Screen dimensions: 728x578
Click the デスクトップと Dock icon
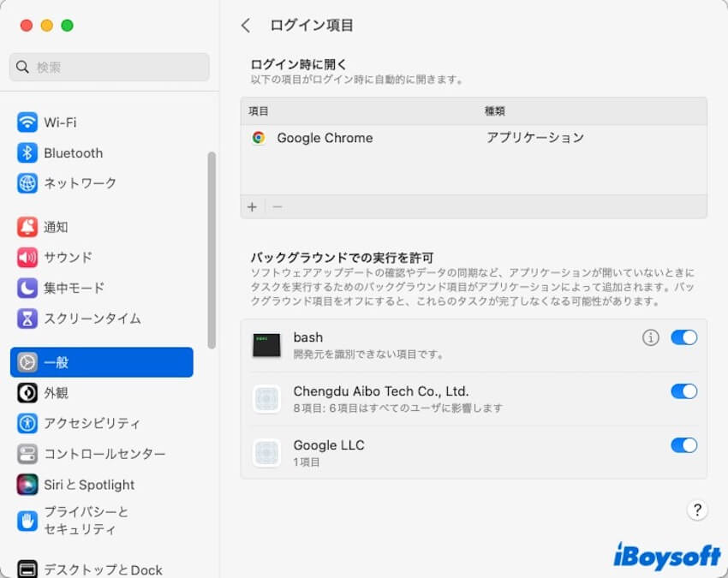(x=27, y=569)
